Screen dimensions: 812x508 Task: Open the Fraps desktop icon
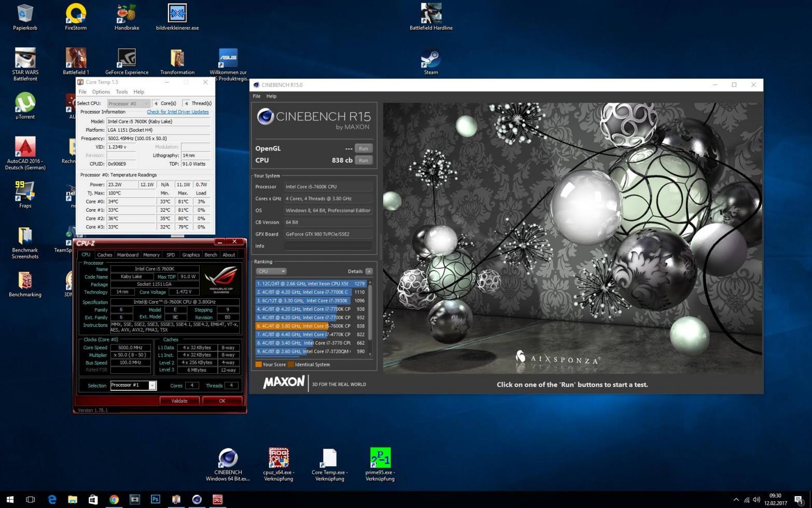point(25,195)
